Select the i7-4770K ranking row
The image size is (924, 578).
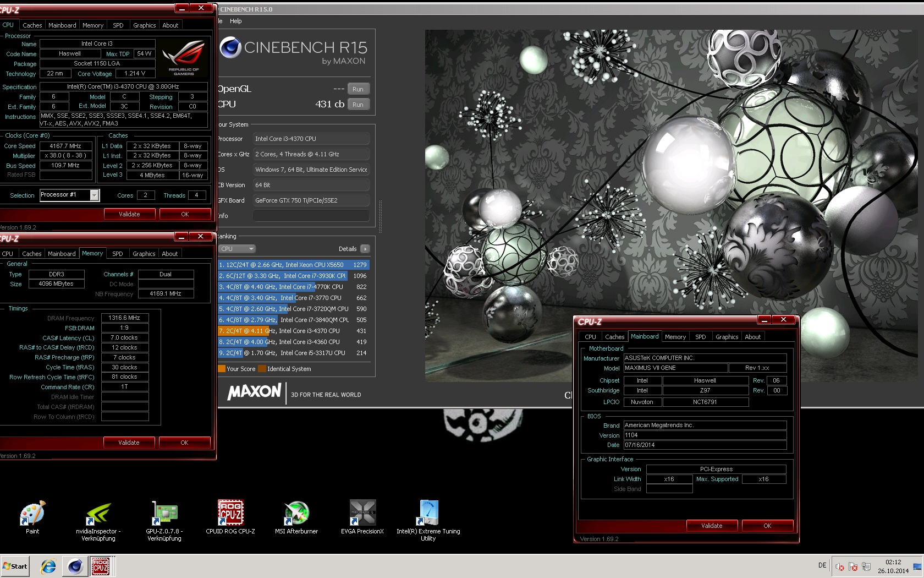coord(293,287)
